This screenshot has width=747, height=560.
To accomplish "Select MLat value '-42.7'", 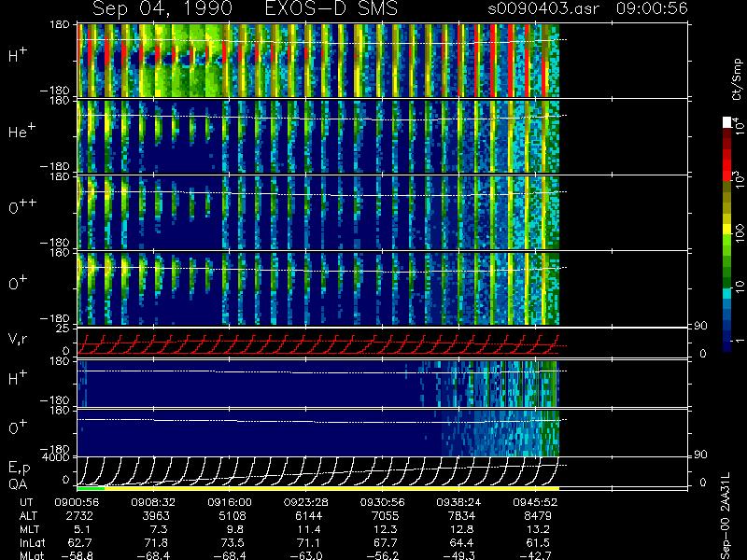I will point(535,555).
